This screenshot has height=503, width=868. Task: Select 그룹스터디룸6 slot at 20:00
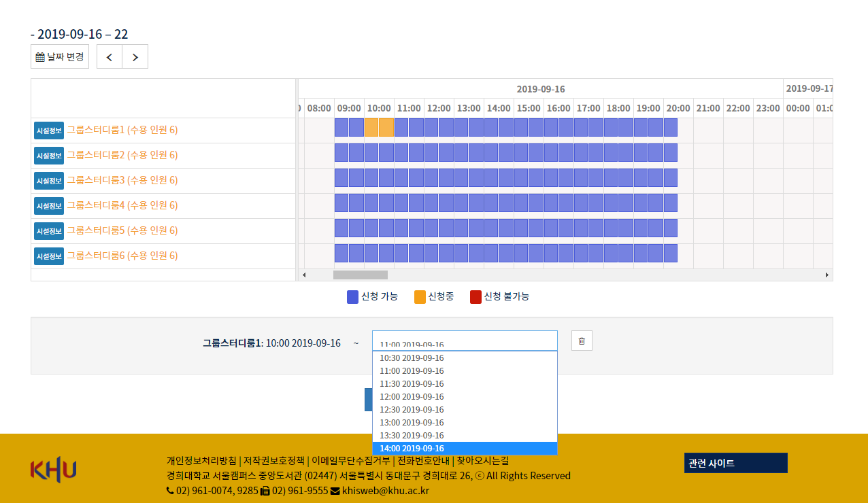[671, 254]
